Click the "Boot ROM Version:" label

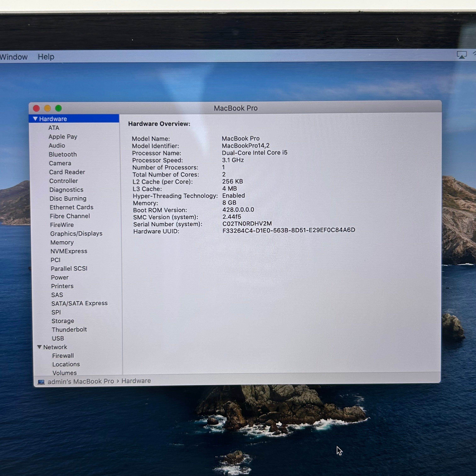(160, 210)
